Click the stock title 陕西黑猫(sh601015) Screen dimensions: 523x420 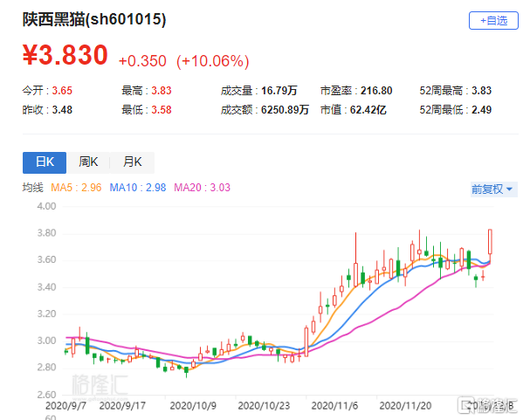(x=94, y=19)
